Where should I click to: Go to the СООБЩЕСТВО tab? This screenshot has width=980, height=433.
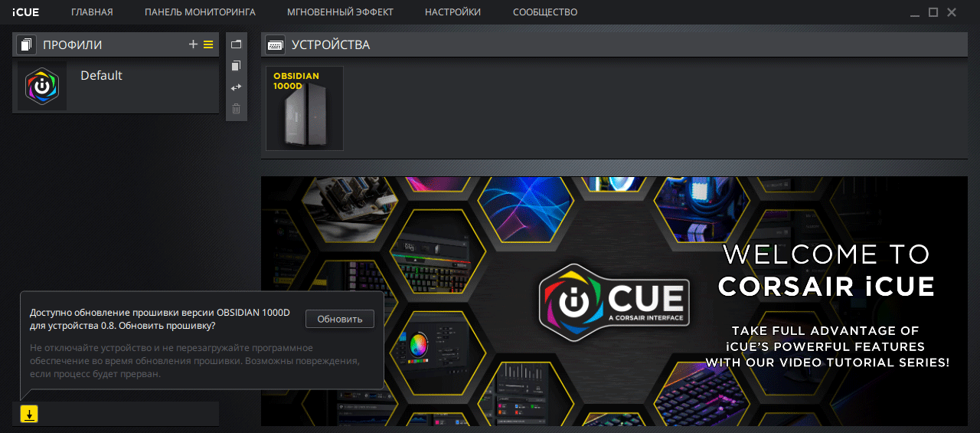545,12
